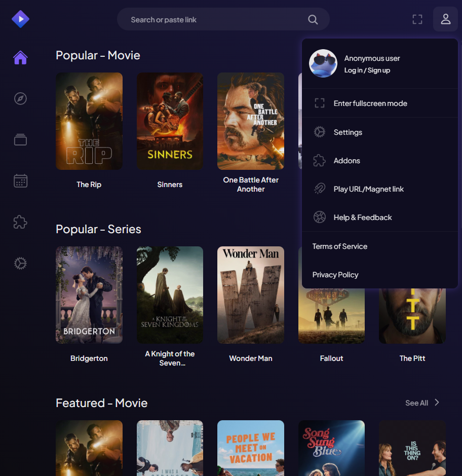Click the Log in / Sign up link
The height and width of the screenshot is (476, 462).
pos(367,70)
